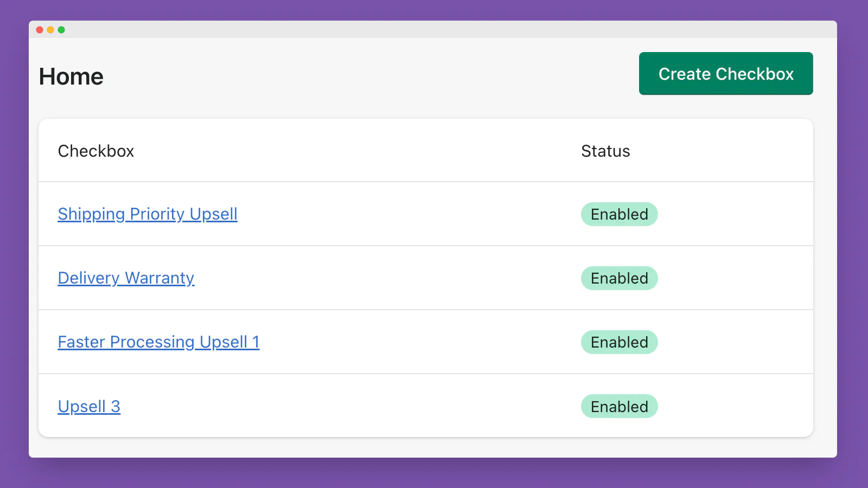
Task: Click the Home page title
Action: coord(71,76)
